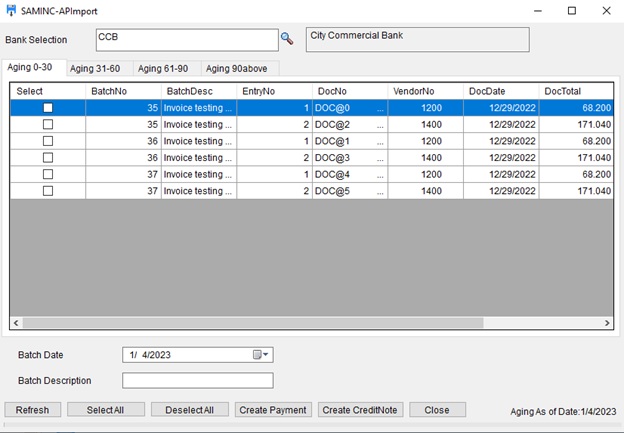Switch to the Aging 90above tab

(x=240, y=68)
